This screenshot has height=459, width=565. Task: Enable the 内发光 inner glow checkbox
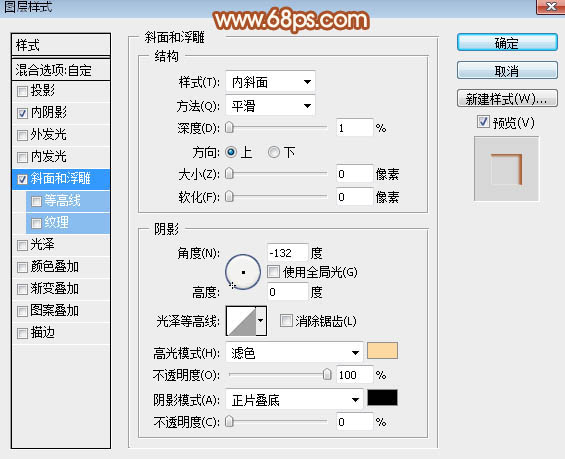click(22, 157)
